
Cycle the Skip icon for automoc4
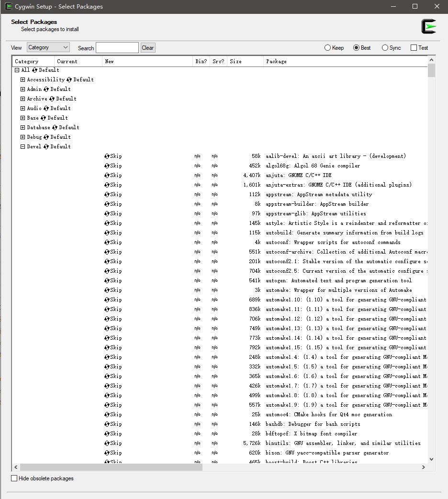107,414
